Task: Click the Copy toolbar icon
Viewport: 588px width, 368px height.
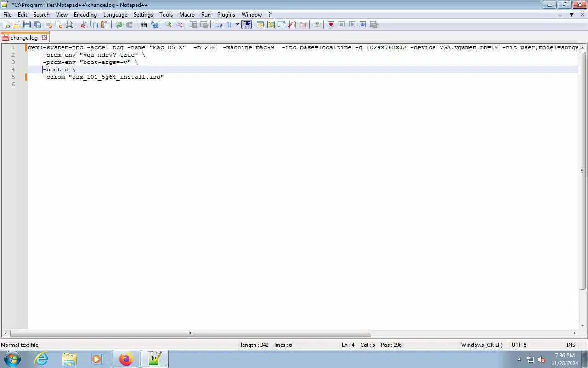Action: point(94,24)
